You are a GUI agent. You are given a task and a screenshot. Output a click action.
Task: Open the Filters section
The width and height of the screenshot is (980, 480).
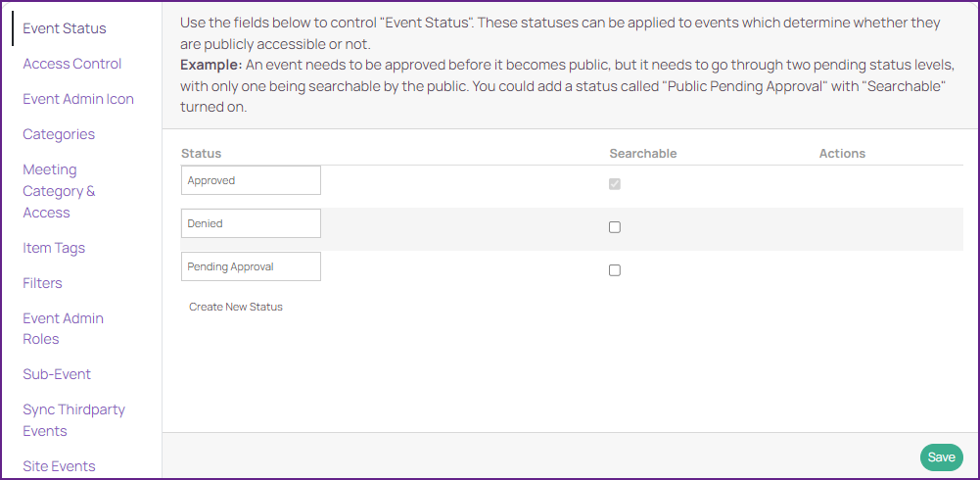click(x=42, y=283)
